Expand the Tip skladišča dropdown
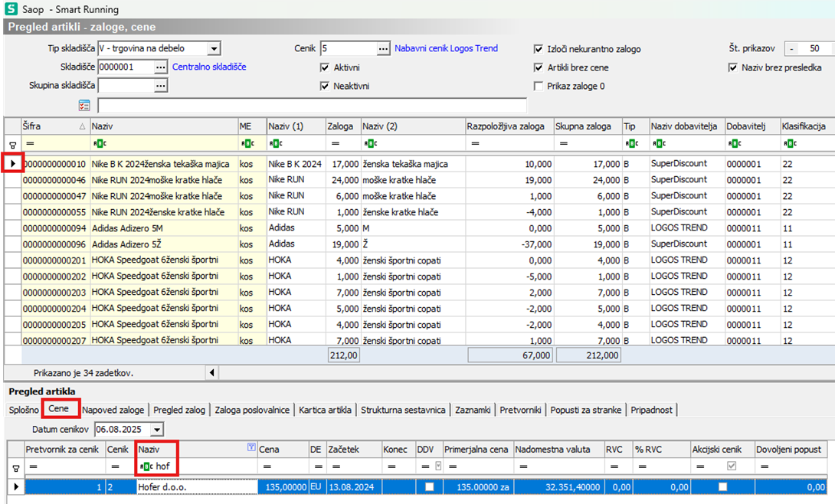Screen dimensions: 835x504 (x=214, y=48)
